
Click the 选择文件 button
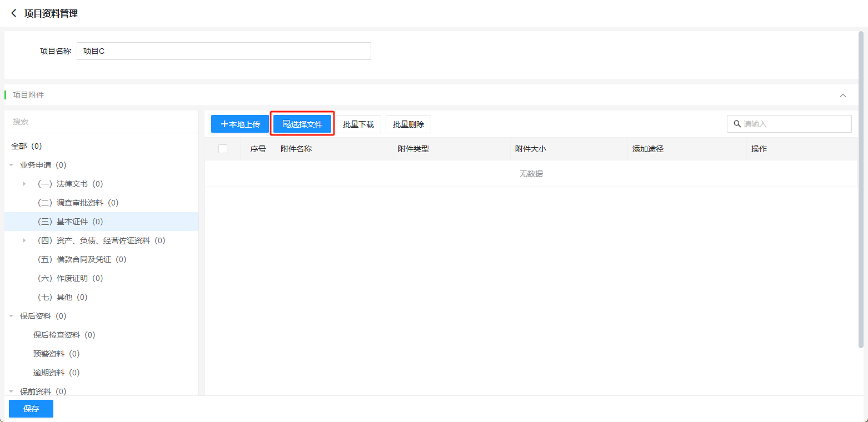[302, 124]
